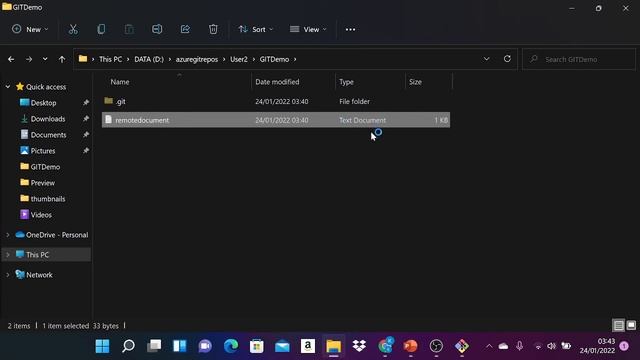Viewport: 640px width, 360px height.
Task: Open Preview folder in Quick access
Action: pyautogui.click(x=42, y=183)
